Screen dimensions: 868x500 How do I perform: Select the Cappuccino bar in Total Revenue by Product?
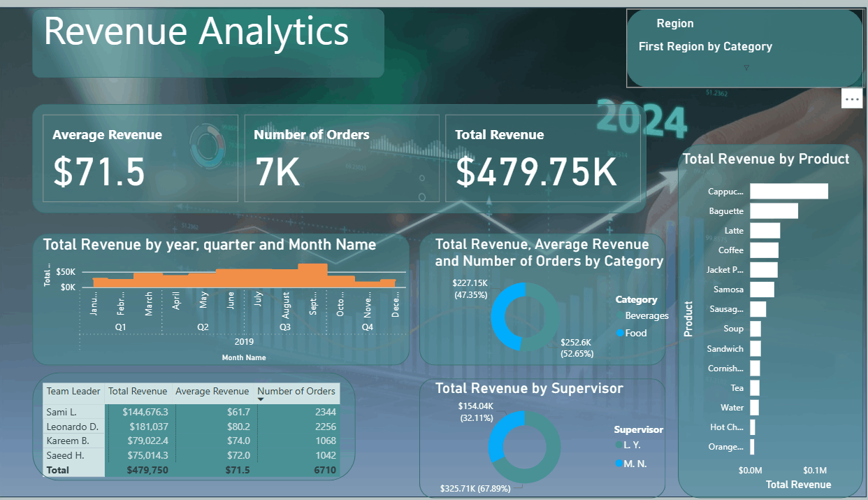tap(788, 191)
